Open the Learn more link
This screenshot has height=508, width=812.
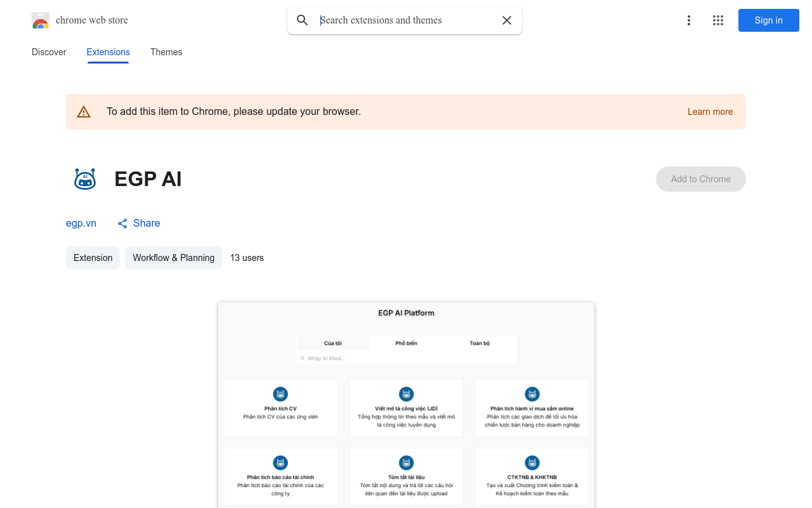(710, 112)
